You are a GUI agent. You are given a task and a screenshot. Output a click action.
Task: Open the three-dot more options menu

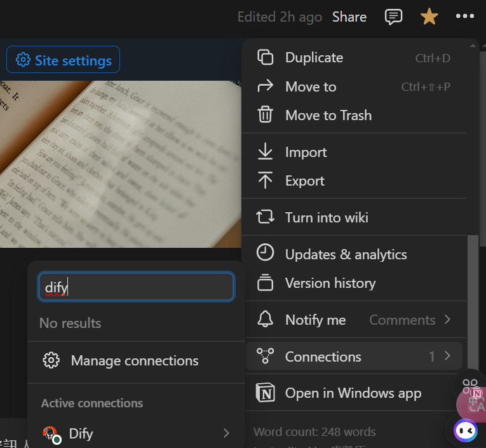pos(465,16)
